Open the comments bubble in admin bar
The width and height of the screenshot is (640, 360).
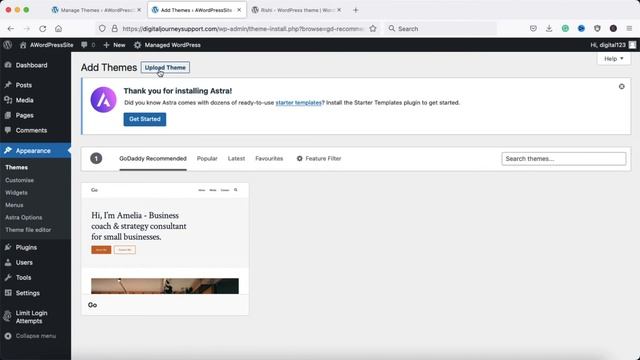tap(88, 45)
